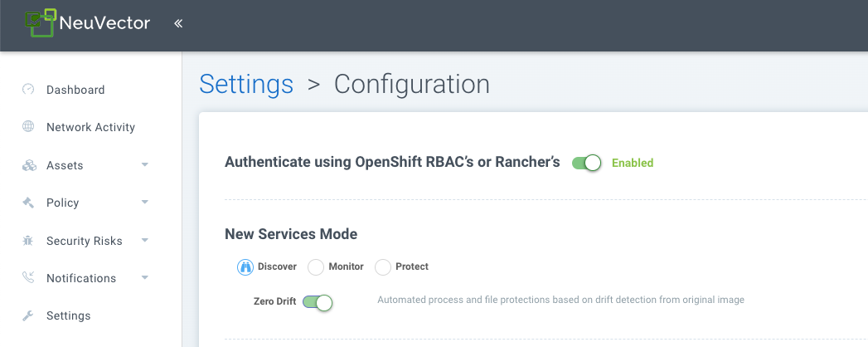This screenshot has width=868, height=347.
Task: Click the Dashboard gauge icon
Action: (28, 90)
